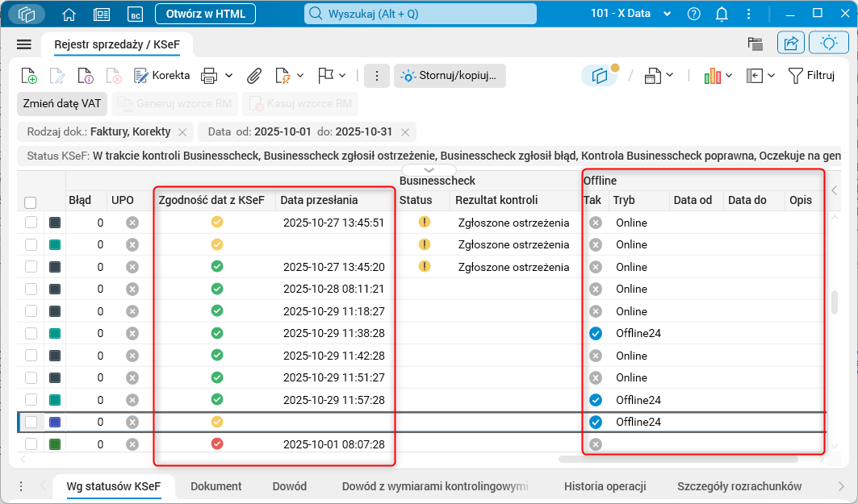
Task: Click the Wyszukaj search field
Action: pyautogui.click(x=421, y=14)
